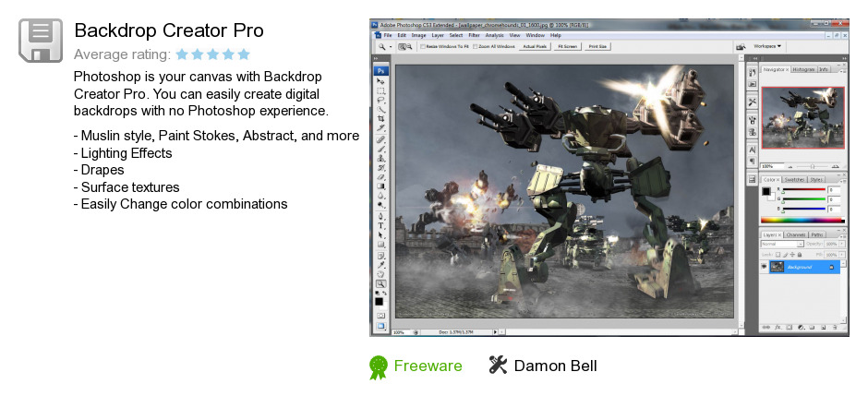Viewport: 868px width, 408px height.
Task: Hide the Background layer eye icon
Action: tap(764, 267)
